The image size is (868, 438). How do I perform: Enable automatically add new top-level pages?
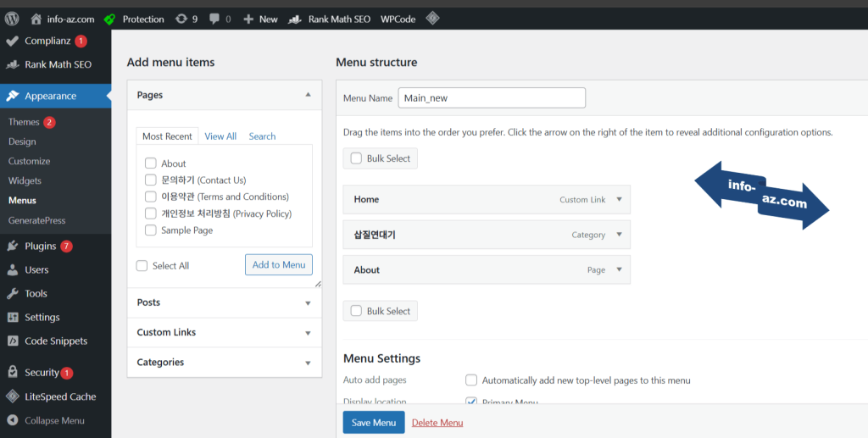pyautogui.click(x=471, y=380)
